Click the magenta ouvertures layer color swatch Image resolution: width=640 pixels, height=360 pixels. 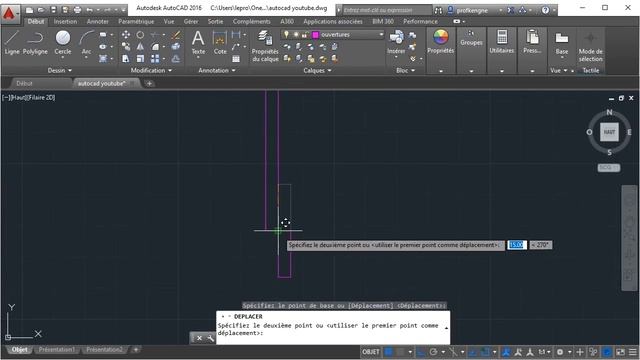[316, 35]
